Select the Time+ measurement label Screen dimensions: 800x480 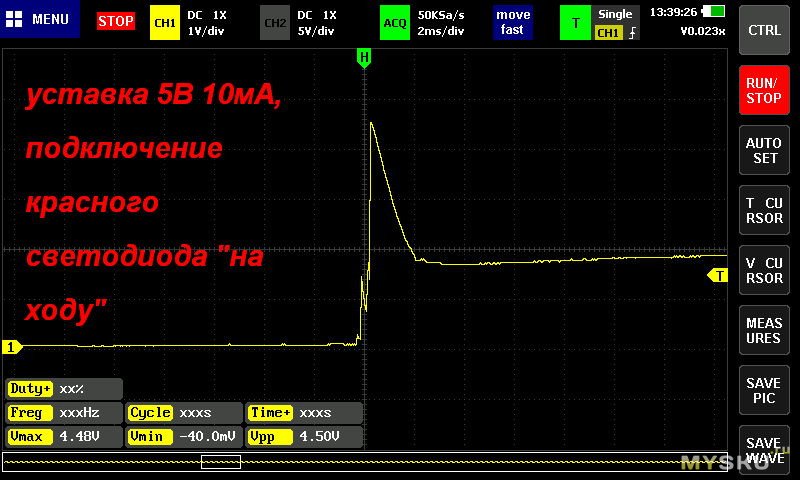(x=270, y=413)
